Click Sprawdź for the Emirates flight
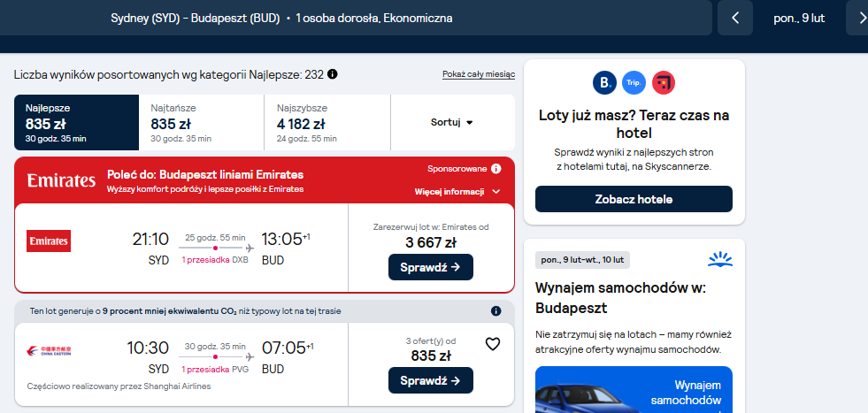Viewport: 868px width, 413px height. (x=431, y=267)
